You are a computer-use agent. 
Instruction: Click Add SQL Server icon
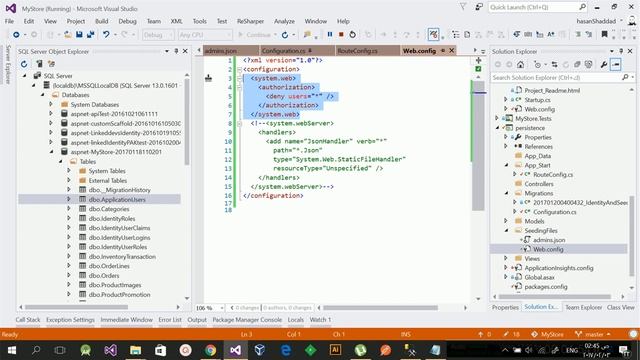(x=39, y=64)
